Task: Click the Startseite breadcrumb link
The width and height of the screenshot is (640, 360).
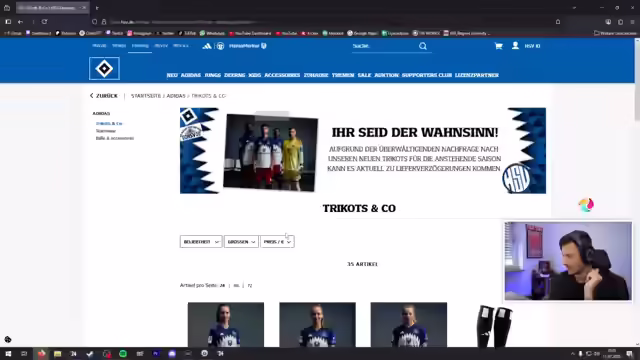Action: pyautogui.click(x=146, y=96)
